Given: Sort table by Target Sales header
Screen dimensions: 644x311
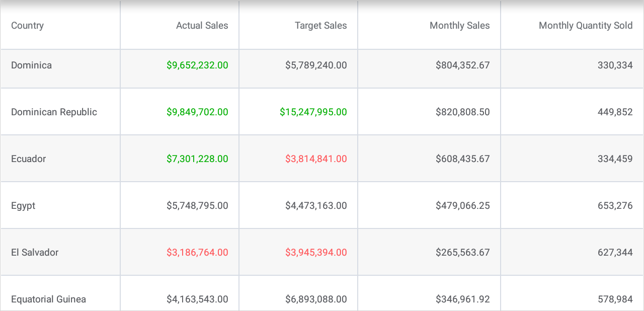Looking at the screenshot, I should coord(320,26).
